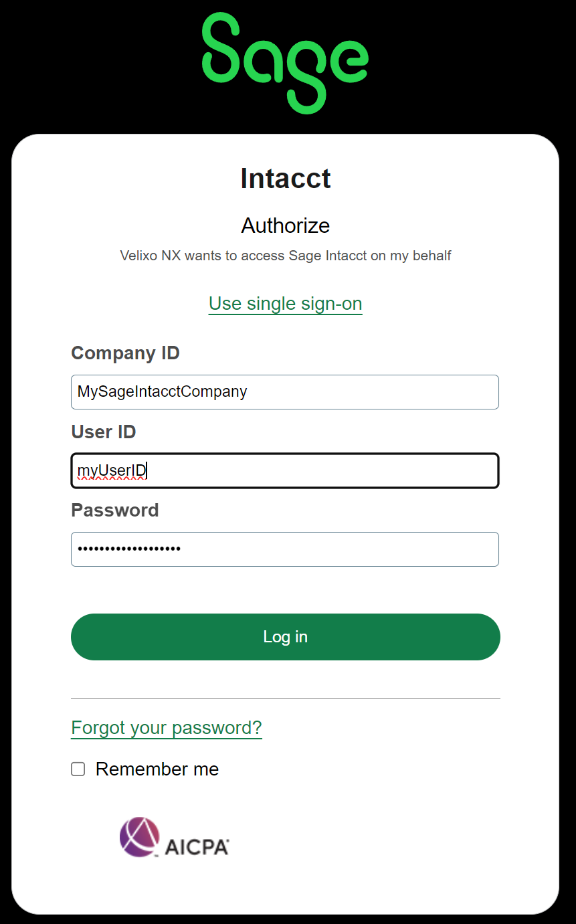Focus the Password input field
The height and width of the screenshot is (924, 576).
(x=285, y=549)
